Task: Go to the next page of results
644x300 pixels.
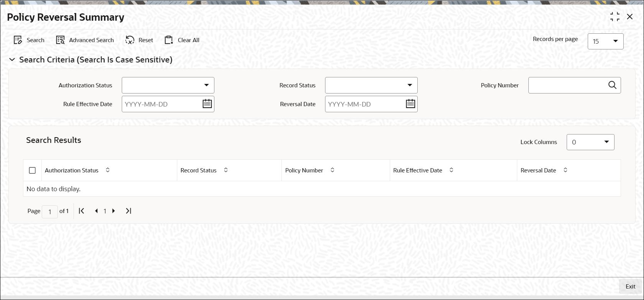Action: [x=113, y=211]
